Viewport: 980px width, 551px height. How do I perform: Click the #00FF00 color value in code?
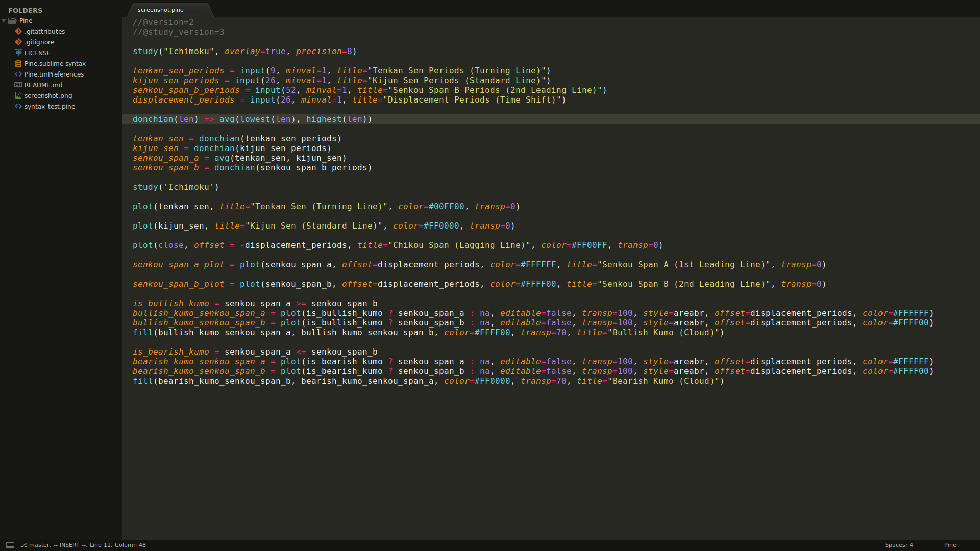446,207
